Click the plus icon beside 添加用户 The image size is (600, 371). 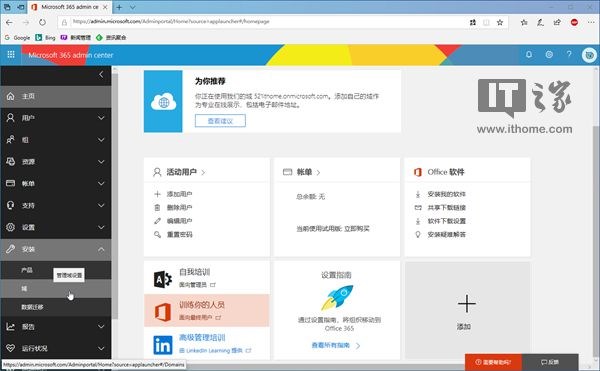[x=157, y=194]
